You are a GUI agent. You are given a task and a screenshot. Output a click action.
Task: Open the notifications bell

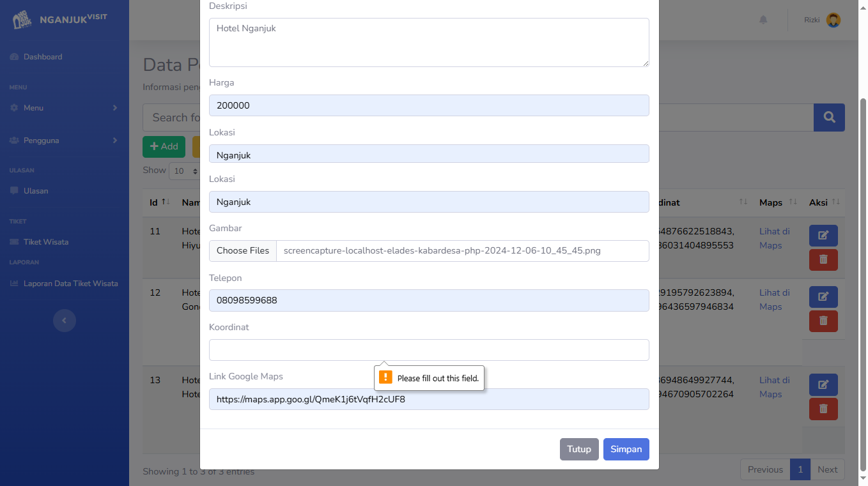763,20
